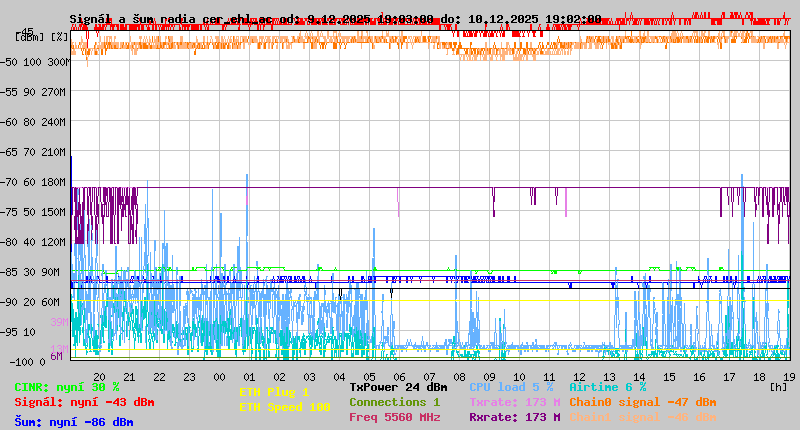This screenshot has height=430, width=800.
Task: Click hour '09' on the time axis
Action: (490, 377)
